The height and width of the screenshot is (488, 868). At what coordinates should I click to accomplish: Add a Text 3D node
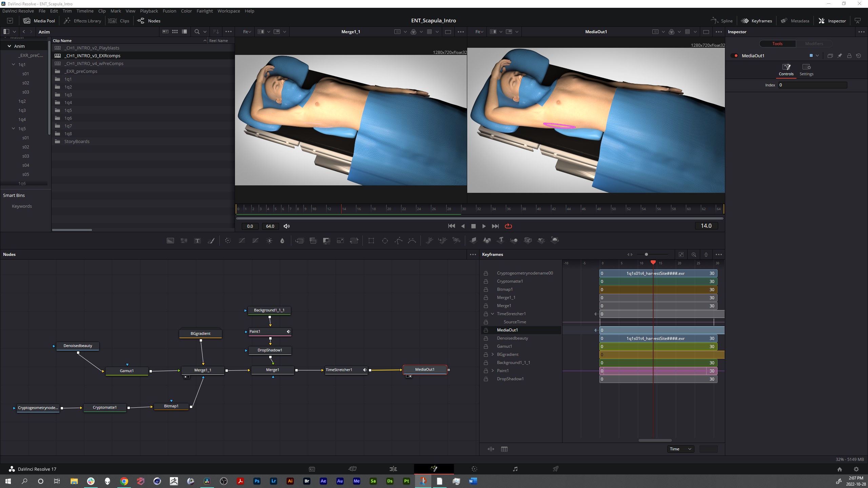[501, 241]
